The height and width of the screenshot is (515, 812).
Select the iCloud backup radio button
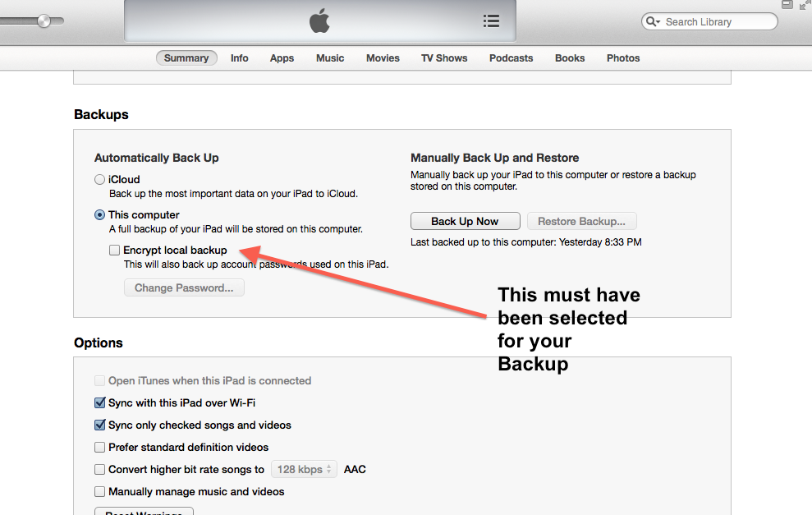100,179
